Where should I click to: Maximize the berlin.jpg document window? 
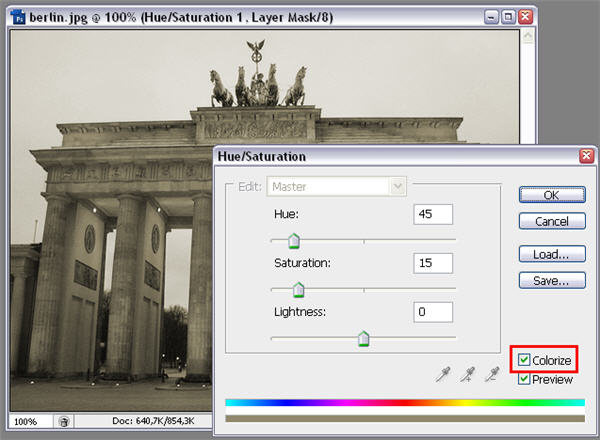[508, 17]
